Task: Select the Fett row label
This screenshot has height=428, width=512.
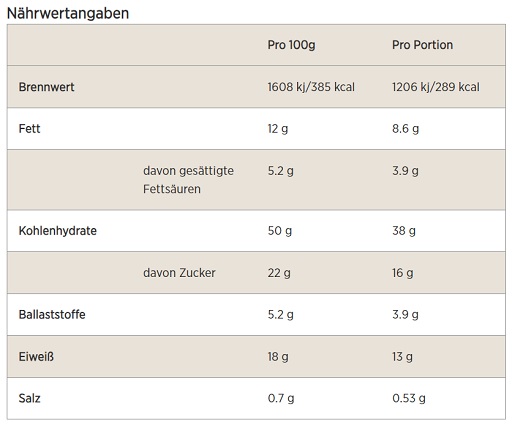Action: point(29,129)
